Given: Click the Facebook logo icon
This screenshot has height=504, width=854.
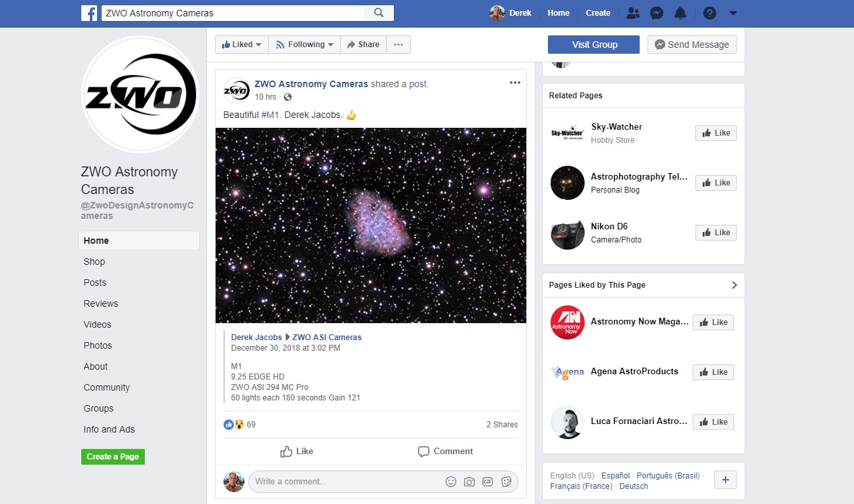Looking at the screenshot, I should [x=89, y=13].
